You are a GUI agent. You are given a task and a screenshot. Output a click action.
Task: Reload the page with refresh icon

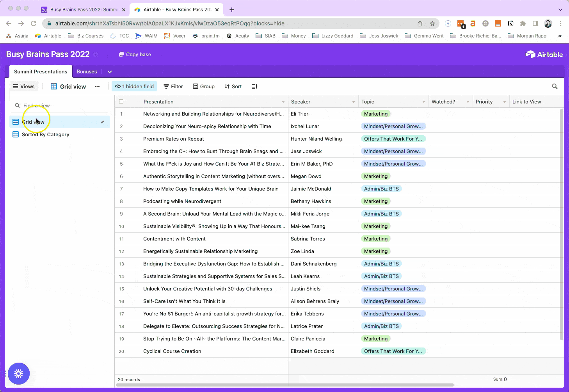pyautogui.click(x=34, y=23)
